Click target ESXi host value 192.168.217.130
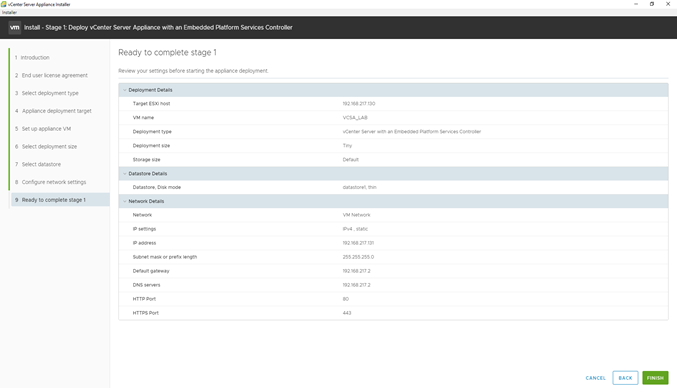 359,104
